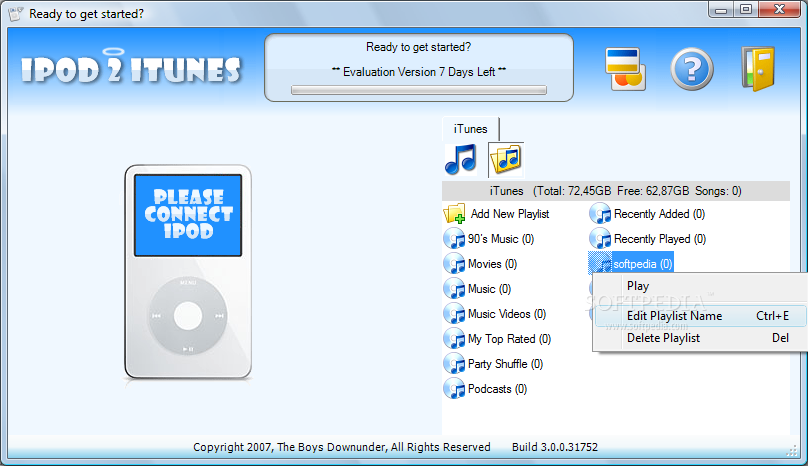Open the Podcasts playlist

tap(497, 389)
